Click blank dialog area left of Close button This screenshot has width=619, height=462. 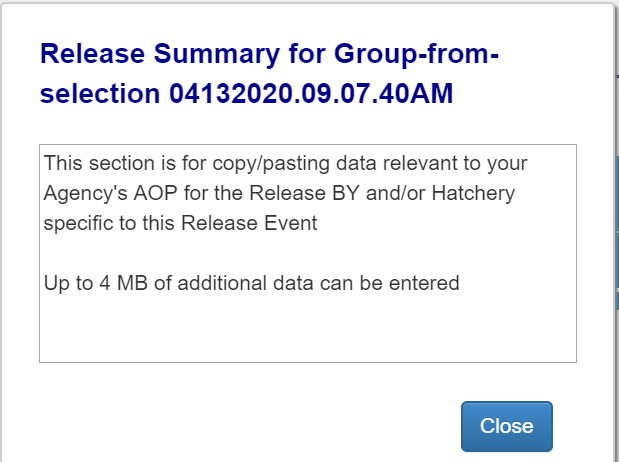pos(250,426)
